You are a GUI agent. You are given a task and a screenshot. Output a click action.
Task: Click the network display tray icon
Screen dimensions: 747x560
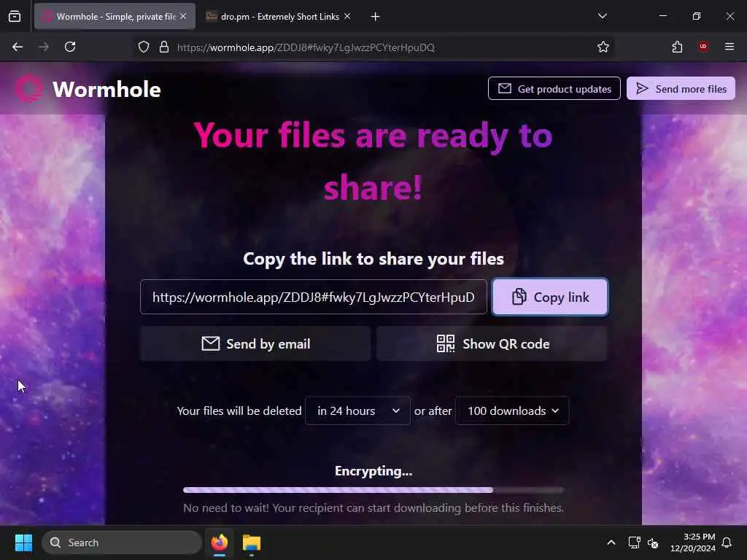tap(635, 542)
